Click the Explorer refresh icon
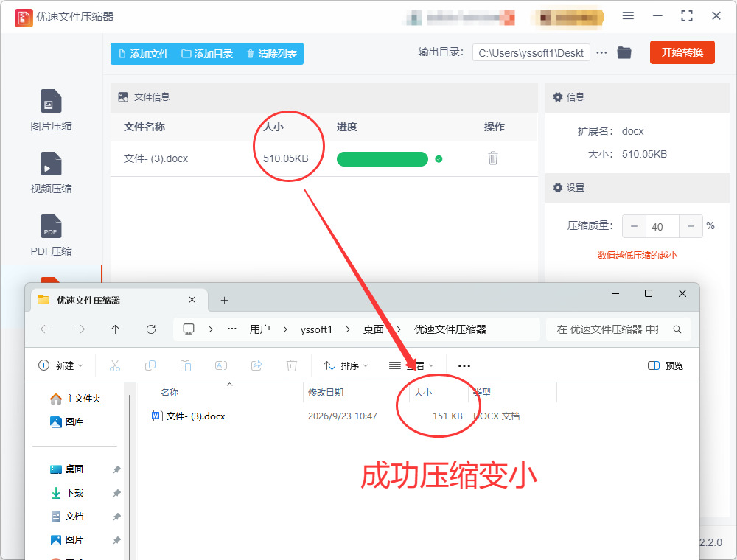Image resolution: width=737 pixels, height=560 pixels. [151, 329]
